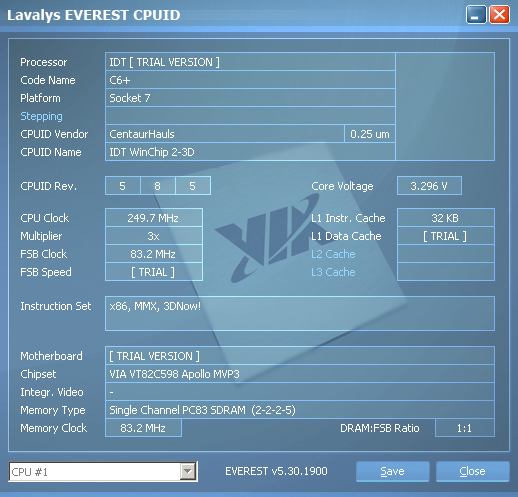The image size is (518, 497).
Task: Click the Processor field showing IDT
Action: 250,62
